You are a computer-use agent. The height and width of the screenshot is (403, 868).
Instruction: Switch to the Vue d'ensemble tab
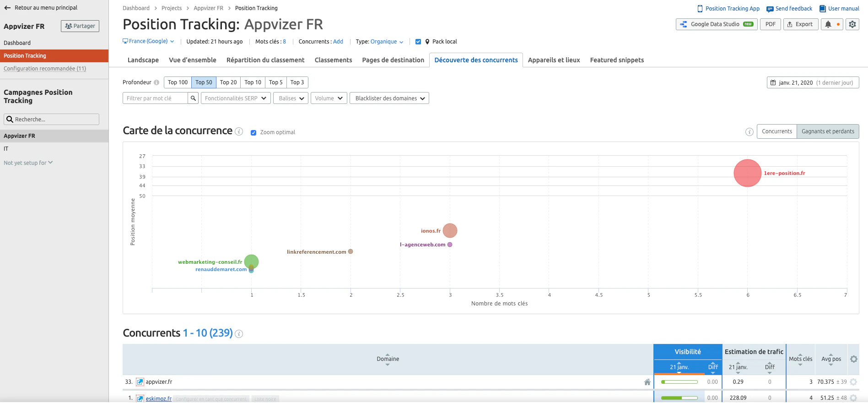193,60
